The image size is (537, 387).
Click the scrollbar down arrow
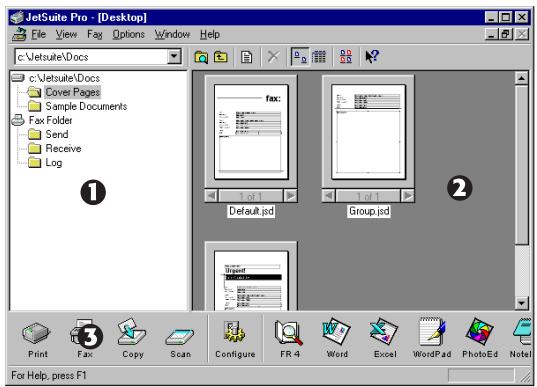pyautogui.click(x=521, y=303)
